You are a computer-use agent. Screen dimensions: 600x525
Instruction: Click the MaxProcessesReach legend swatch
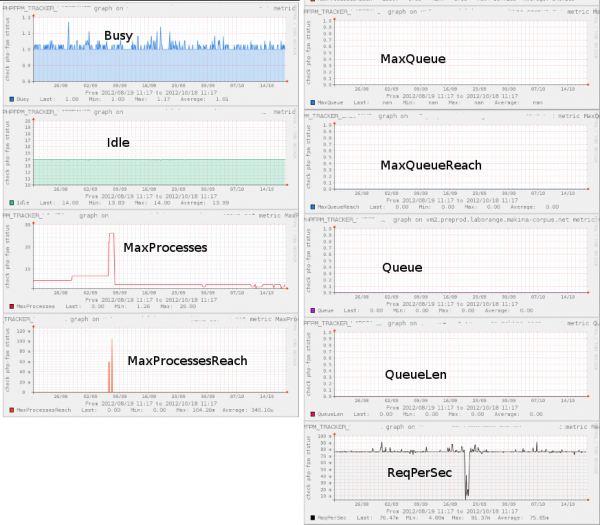point(10,409)
